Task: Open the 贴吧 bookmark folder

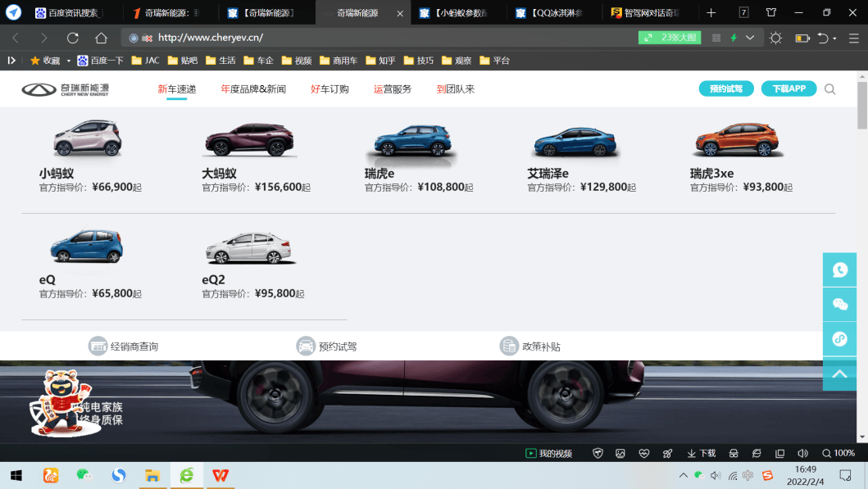Action: pos(182,61)
